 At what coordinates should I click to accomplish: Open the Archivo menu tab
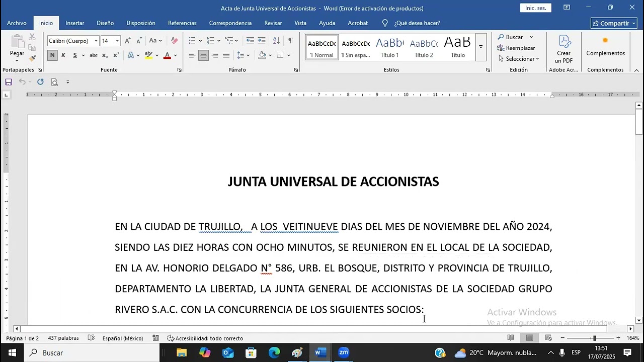(17, 23)
